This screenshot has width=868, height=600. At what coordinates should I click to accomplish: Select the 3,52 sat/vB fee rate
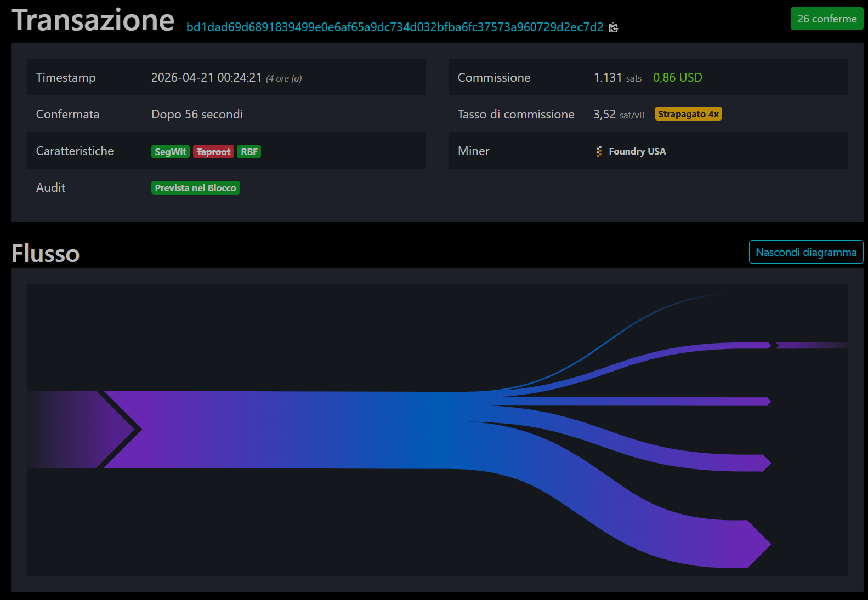click(619, 115)
